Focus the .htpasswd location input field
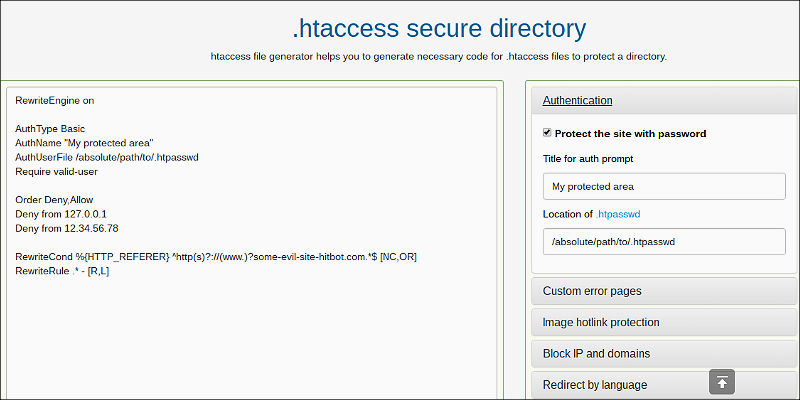This screenshot has width=800, height=400. [664, 242]
